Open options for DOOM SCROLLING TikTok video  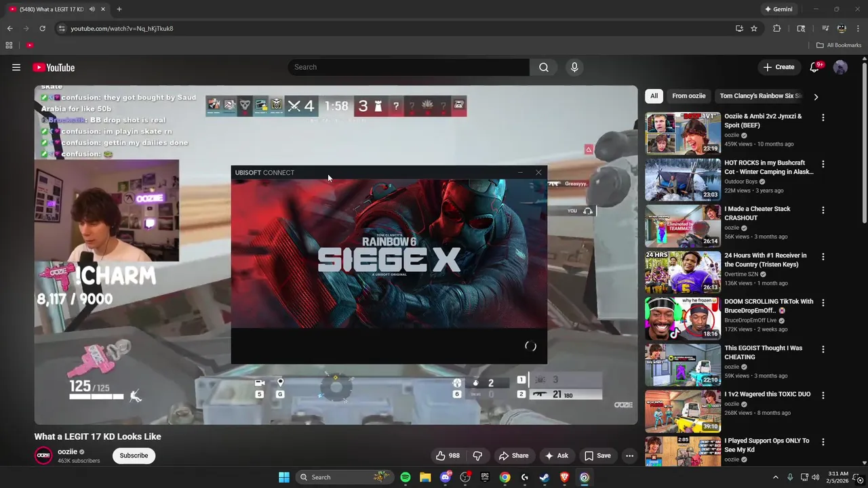pos(823,303)
